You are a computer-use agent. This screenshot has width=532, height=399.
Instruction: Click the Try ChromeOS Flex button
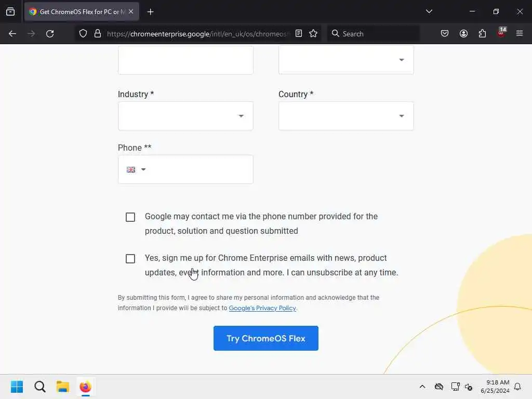266,338
